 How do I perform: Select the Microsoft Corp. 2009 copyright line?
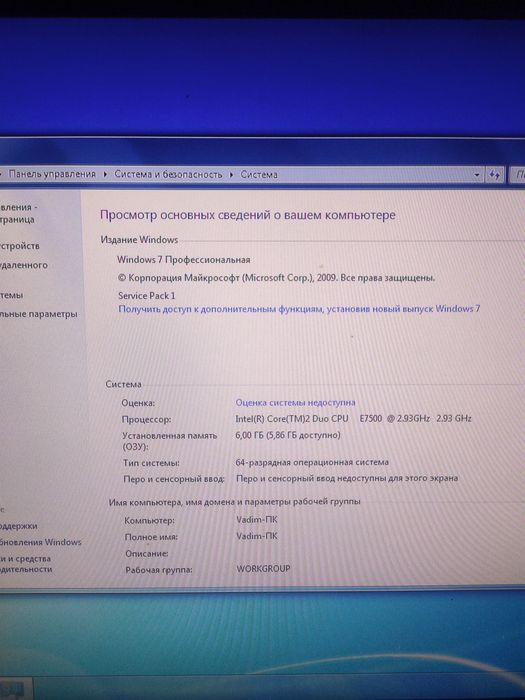(x=276, y=278)
